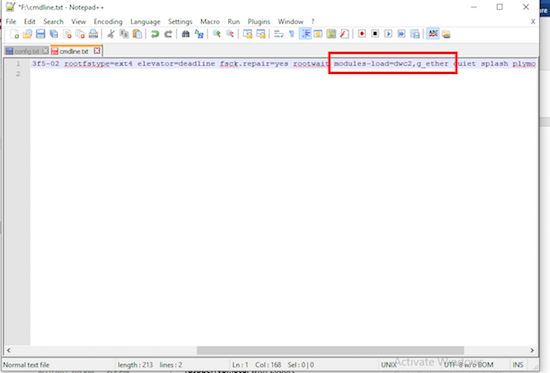Open the Window menu
550x373 pixels.
coord(290,21)
